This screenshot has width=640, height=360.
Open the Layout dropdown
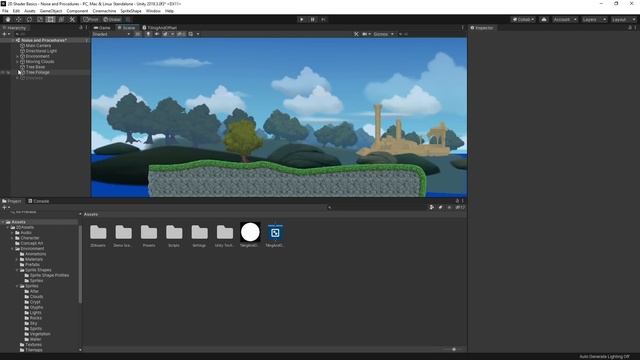(623, 20)
